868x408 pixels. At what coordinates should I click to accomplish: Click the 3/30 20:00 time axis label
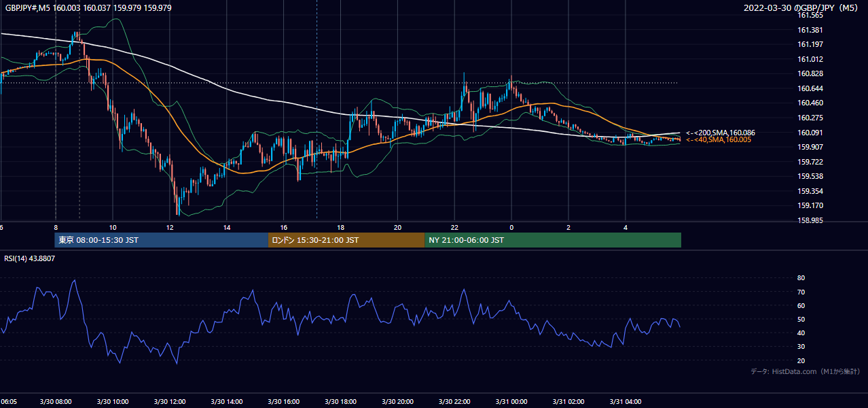pyautogui.click(x=398, y=401)
